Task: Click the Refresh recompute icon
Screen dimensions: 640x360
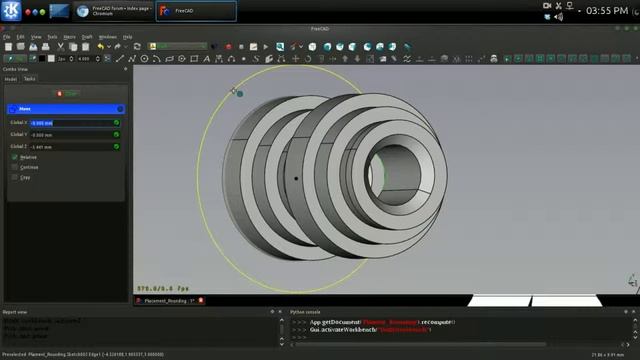Action: tap(137, 47)
